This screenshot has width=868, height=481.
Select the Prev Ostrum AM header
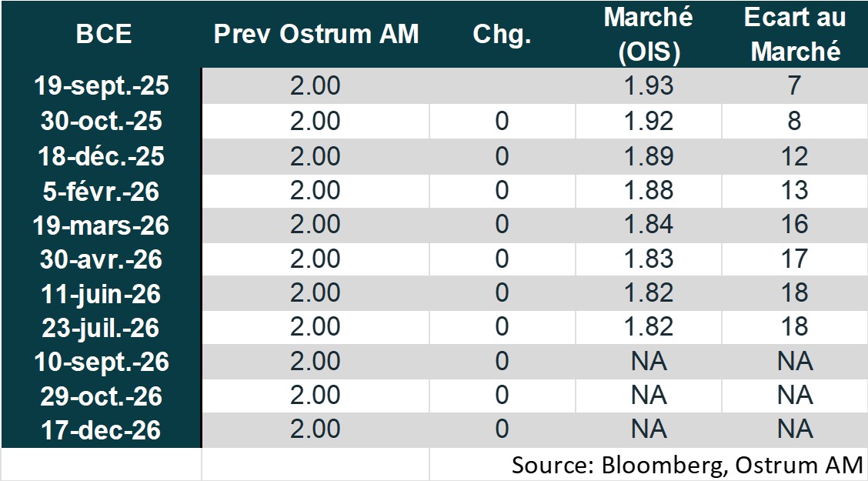[315, 35]
